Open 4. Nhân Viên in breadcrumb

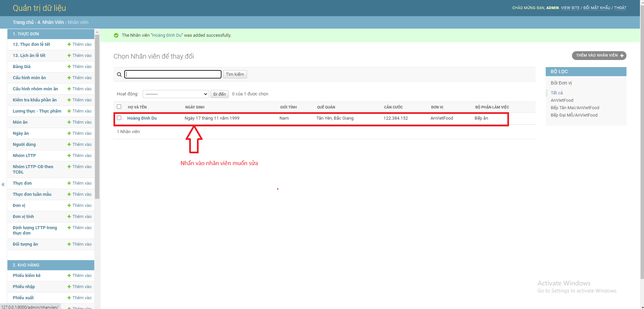[x=50, y=22]
